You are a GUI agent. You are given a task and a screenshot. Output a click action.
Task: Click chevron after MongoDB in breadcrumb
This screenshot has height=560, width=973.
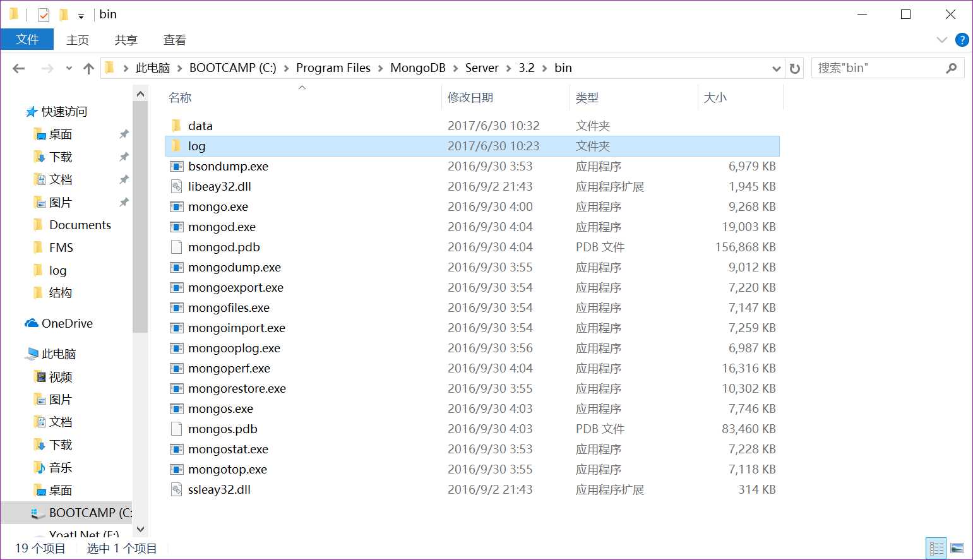tap(455, 68)
